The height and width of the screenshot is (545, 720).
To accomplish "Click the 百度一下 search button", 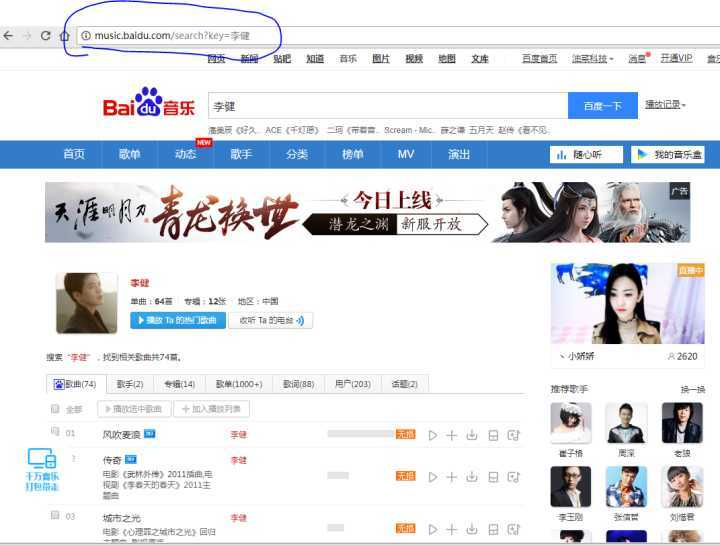I will [x=603, y=106].
